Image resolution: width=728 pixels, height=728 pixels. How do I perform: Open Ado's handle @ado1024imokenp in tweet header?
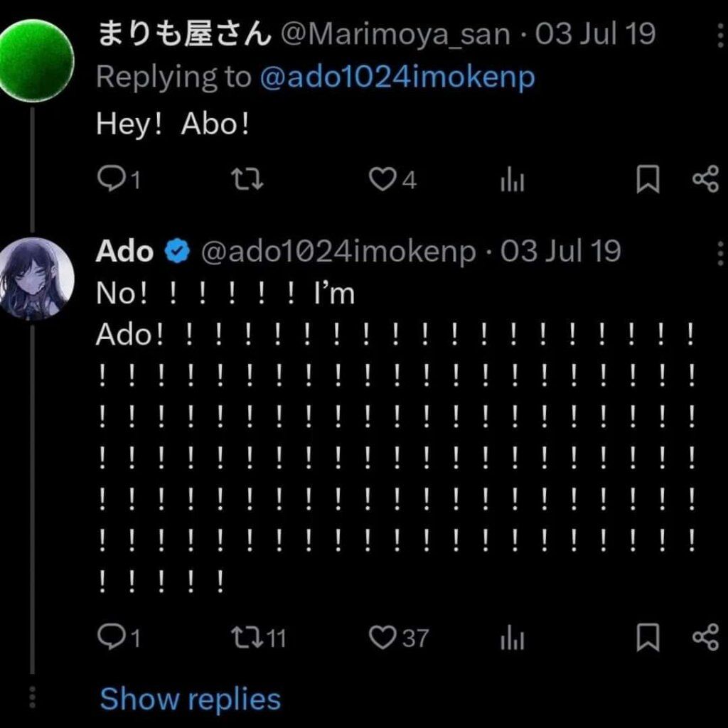point(338,252)
